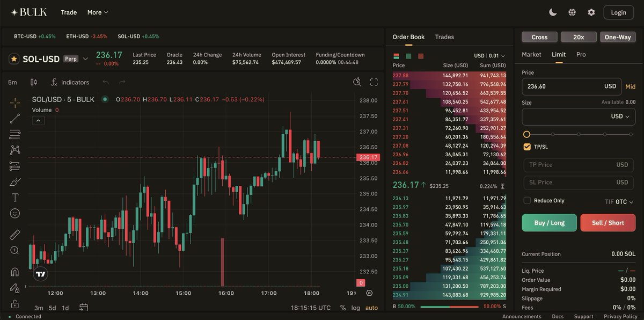Enable the TP/SL checkbox
The width and height of the screenshot is (644, 320).
pyautogui.click(x=527, y=146)
